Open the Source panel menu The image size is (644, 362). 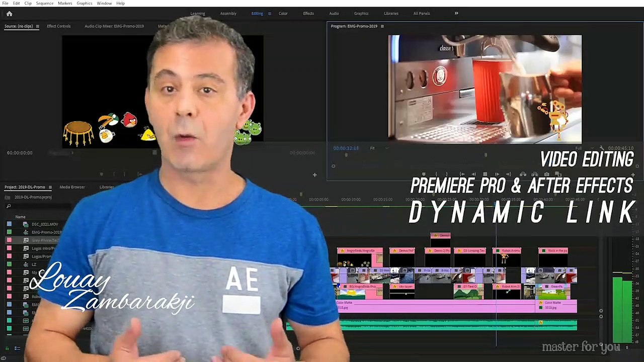coord(37,26)
